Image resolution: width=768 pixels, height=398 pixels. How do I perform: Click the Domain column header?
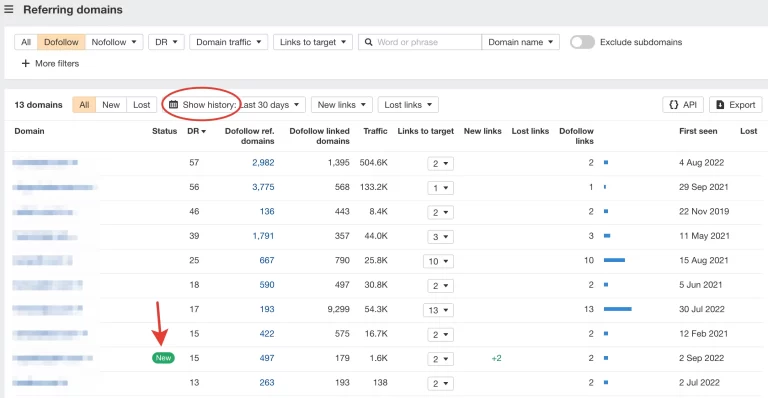click(x=29, y=131)
